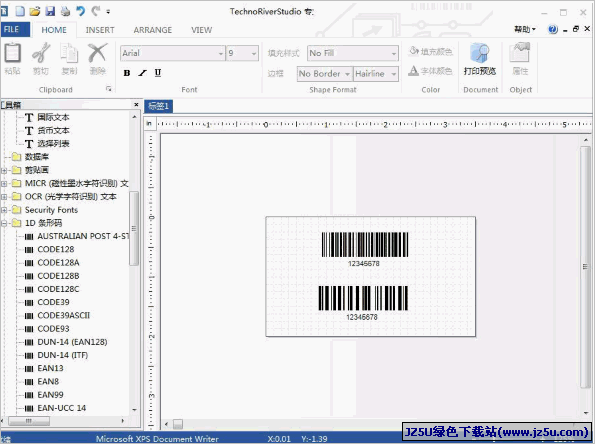
Task: Open a file with the folder icon
Action: click(35, 11)
